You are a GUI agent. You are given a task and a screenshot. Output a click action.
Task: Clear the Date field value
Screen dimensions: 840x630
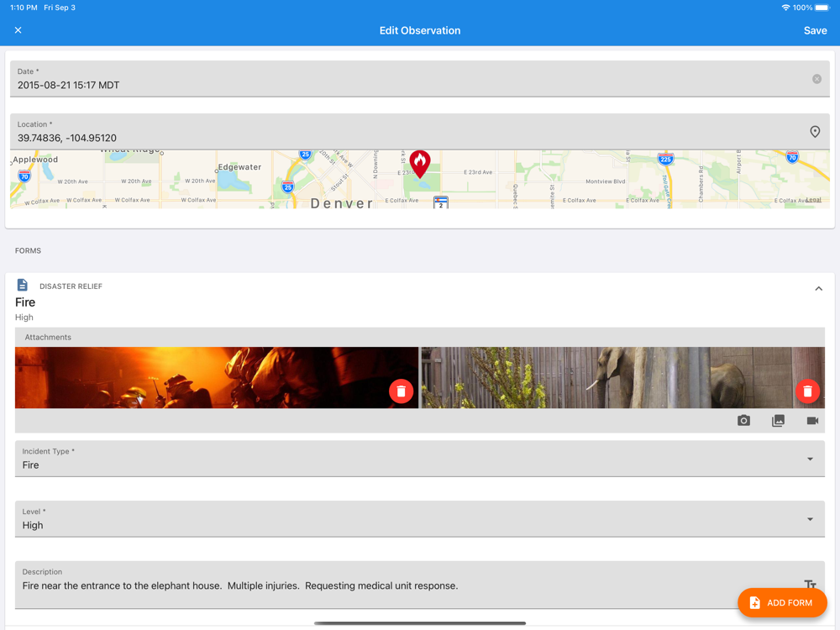tap(816, 79)
